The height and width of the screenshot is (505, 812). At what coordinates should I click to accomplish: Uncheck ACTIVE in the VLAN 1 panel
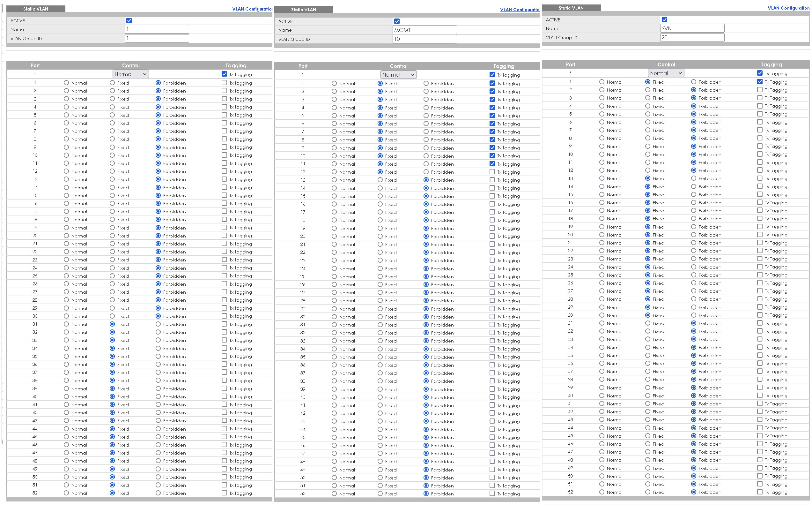point(129,21)
